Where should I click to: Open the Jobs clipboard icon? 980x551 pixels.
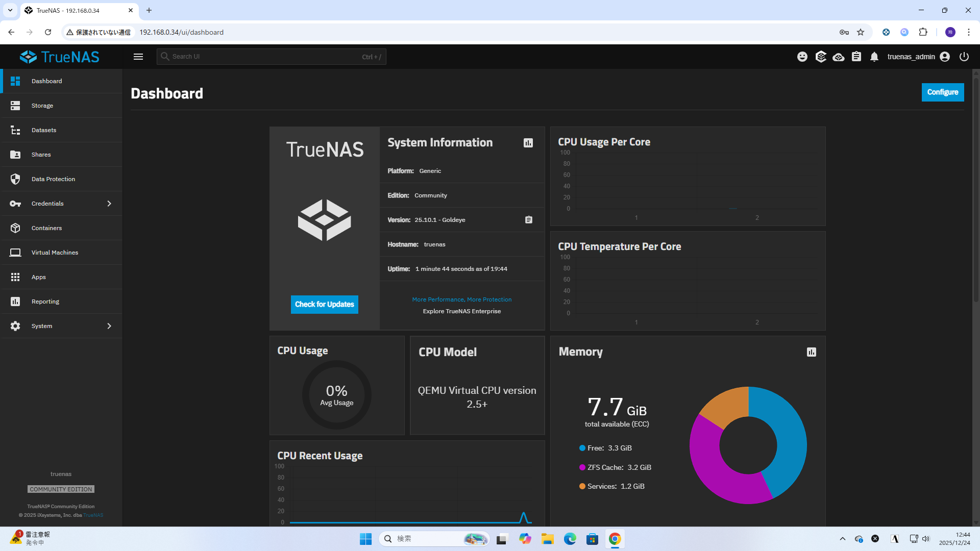pos(856,57)
